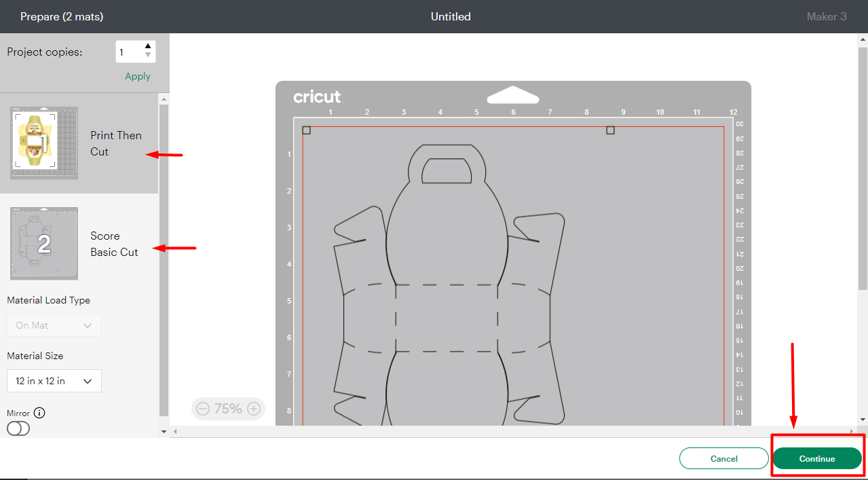Open the Material Load Type dropdown
The image size is (868, 480).
click(54, 325)
